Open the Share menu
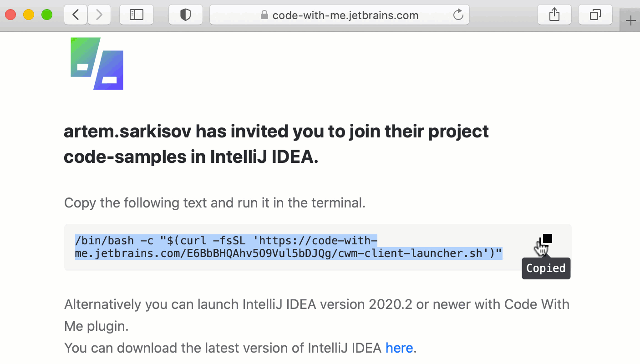Screen dimensions: 640x364 (x=554, y=15)
